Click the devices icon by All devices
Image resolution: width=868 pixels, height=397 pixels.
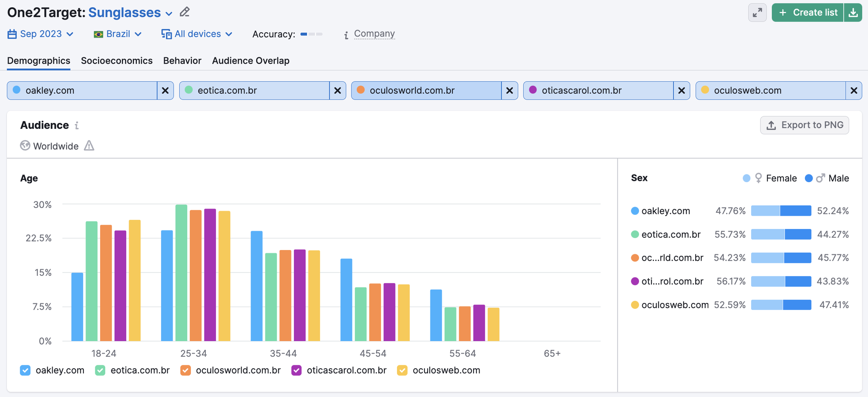(x=166, y=34)
